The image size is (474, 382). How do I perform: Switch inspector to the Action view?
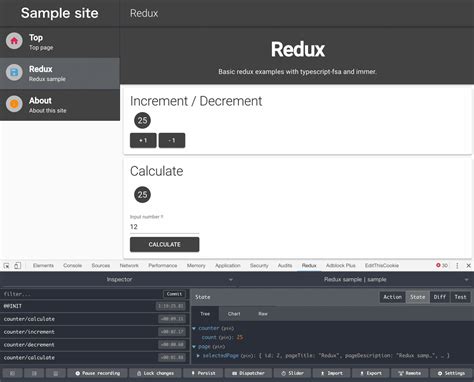pyautogui.click(x=393, y=297)
